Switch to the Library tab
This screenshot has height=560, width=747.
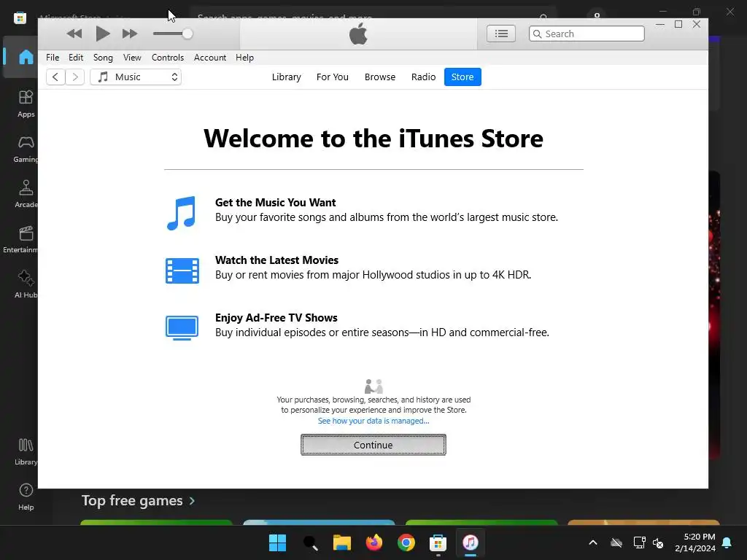pos(286,77)
